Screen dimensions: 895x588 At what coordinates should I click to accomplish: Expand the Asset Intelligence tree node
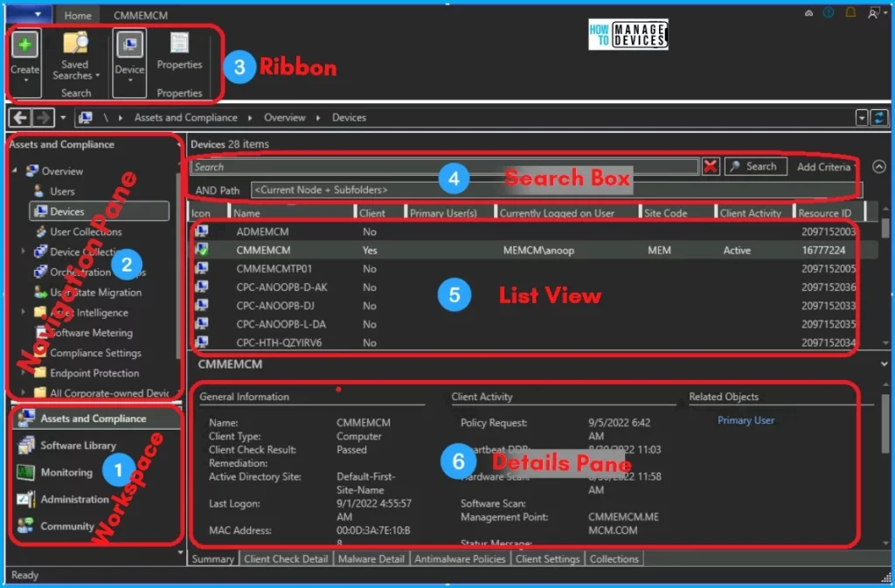point(24,313)
